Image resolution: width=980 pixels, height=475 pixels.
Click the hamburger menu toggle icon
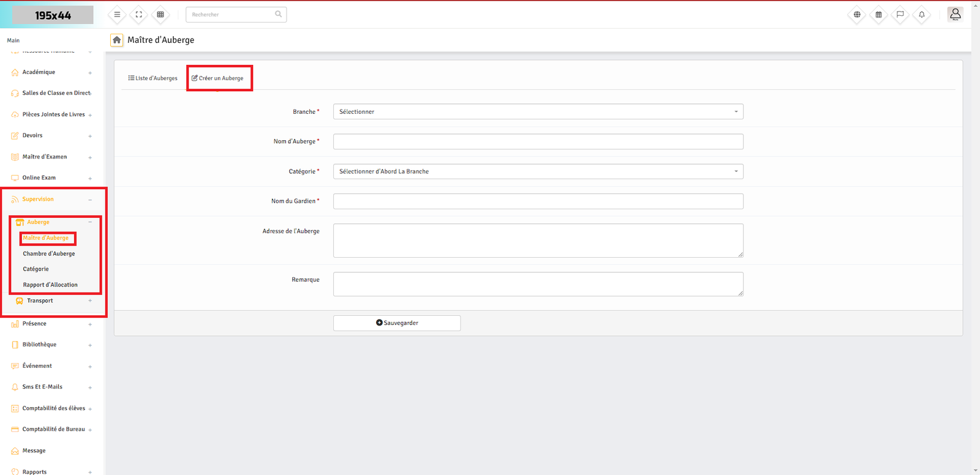click(x=117, y=15)
